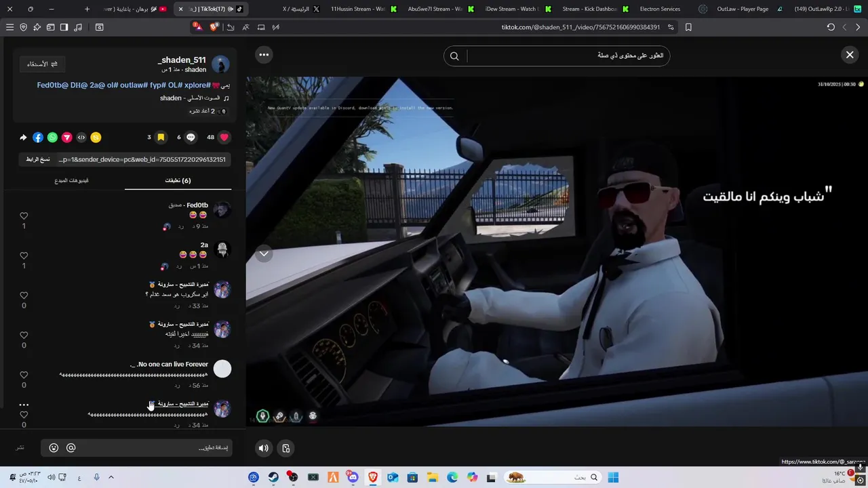Click the add comment input field

click(136, 448)
